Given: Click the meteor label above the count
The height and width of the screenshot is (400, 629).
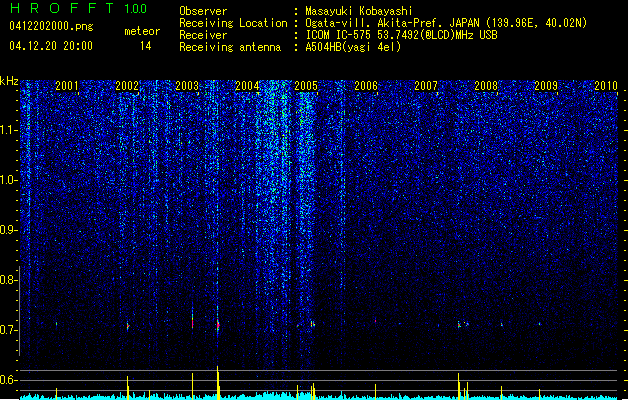Looking at the screenshot, I should 142,31.
